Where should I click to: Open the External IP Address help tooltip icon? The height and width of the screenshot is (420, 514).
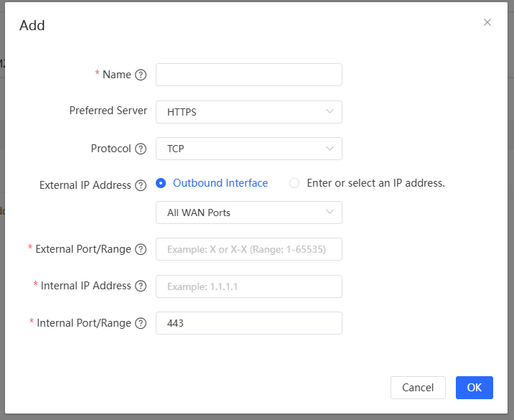(141, 185)
